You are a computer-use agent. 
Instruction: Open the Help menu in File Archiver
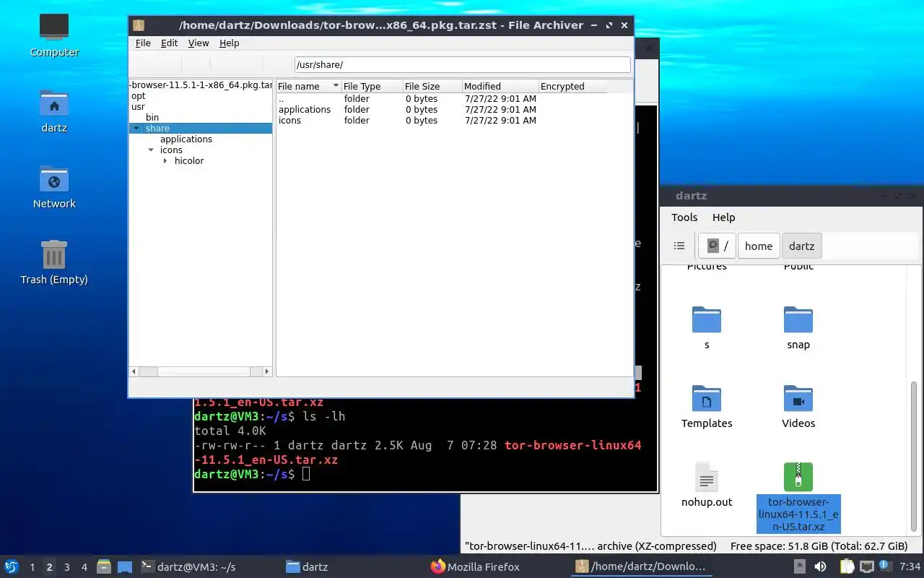click(x=229, y=43)
